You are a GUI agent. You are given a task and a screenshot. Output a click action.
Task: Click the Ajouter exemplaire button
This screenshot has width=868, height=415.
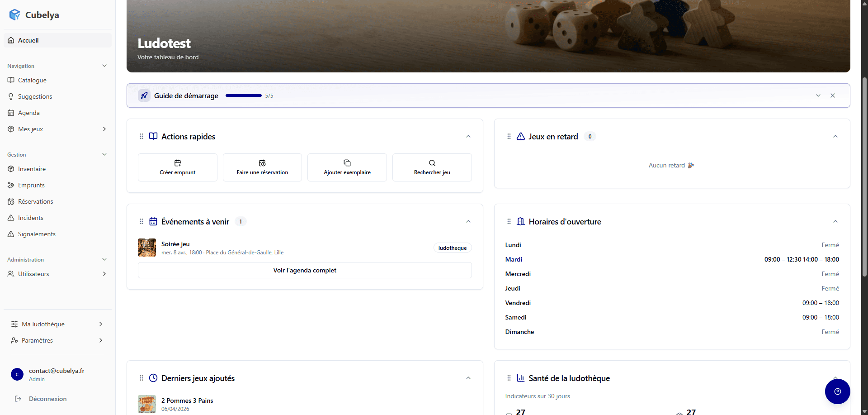[x=347, y=167]
